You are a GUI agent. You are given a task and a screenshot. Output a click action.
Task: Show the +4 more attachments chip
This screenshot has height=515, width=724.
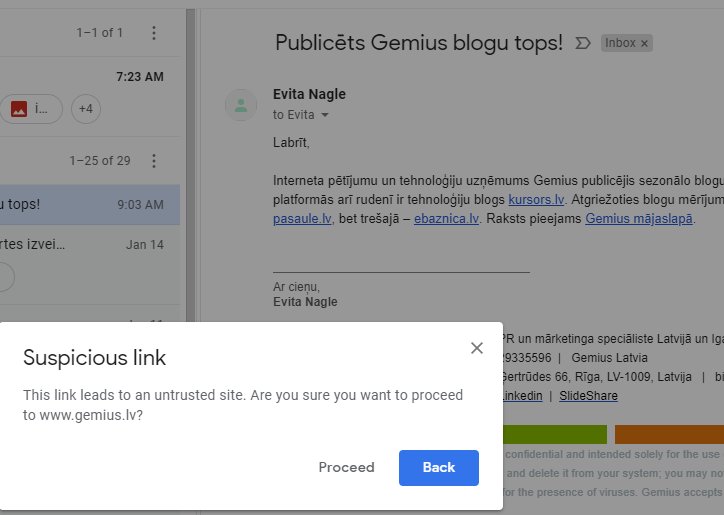tap(86, 109)
